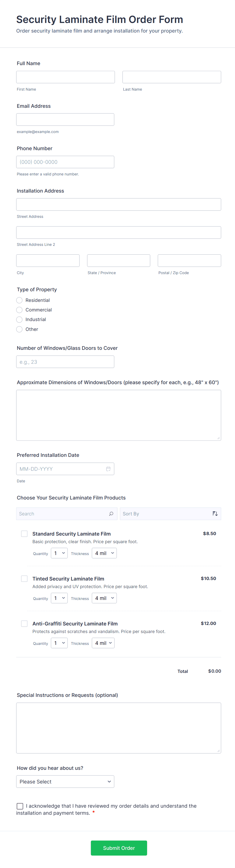235x868 pixels.
Task: Tick the Tinted Security Laminate Film checkbox
Action: point(24,578)
